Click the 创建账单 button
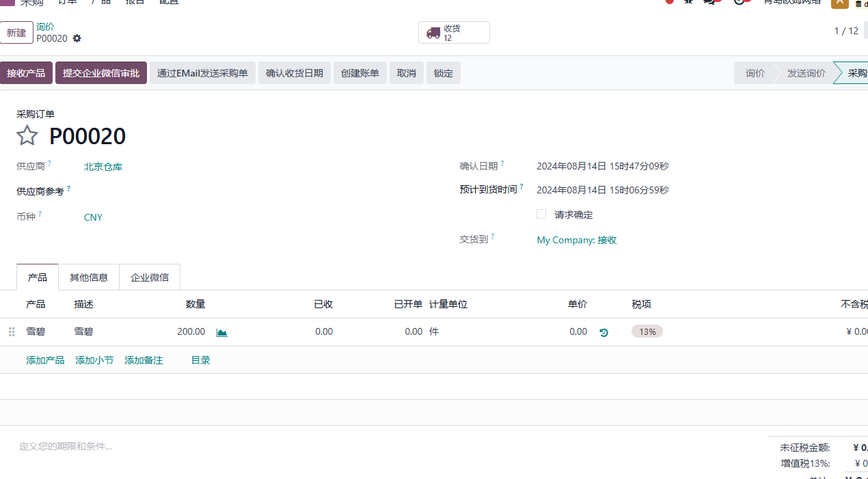This screenshot has height=479, width=868. (360, 73)
